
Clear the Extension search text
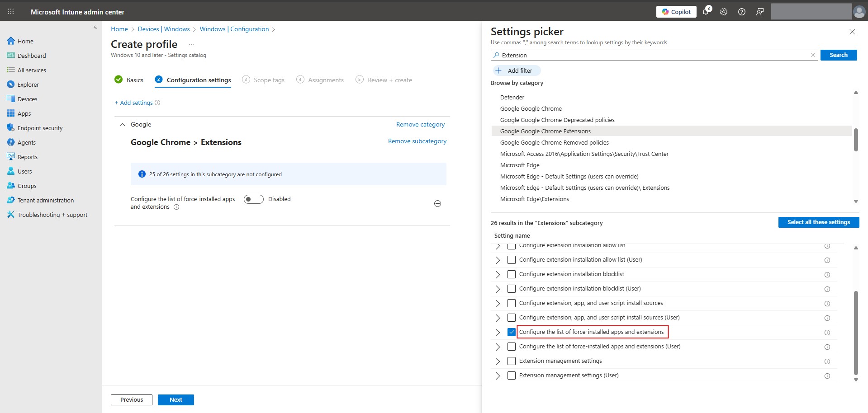click(813, 55)
